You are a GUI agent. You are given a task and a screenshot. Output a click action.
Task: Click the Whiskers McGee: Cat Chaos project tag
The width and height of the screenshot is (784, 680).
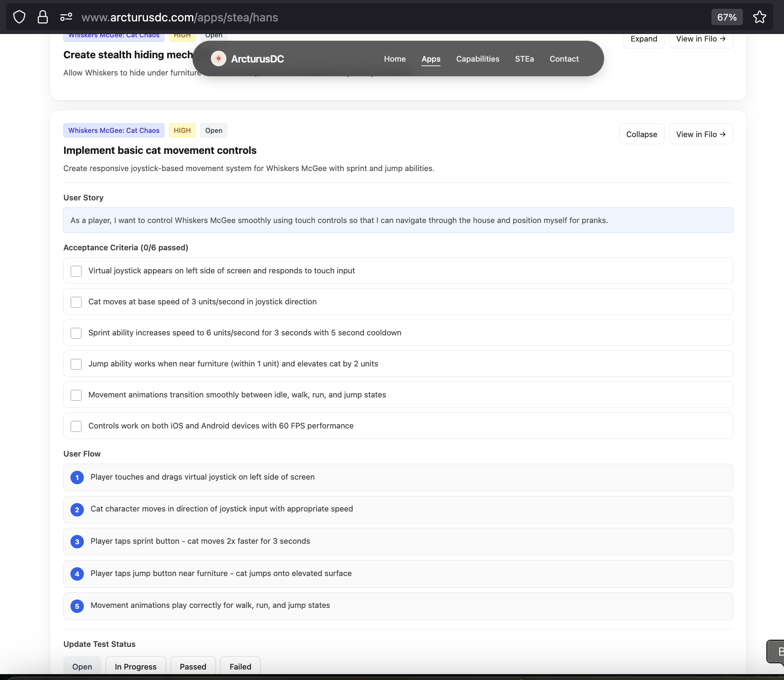point(114,130)
